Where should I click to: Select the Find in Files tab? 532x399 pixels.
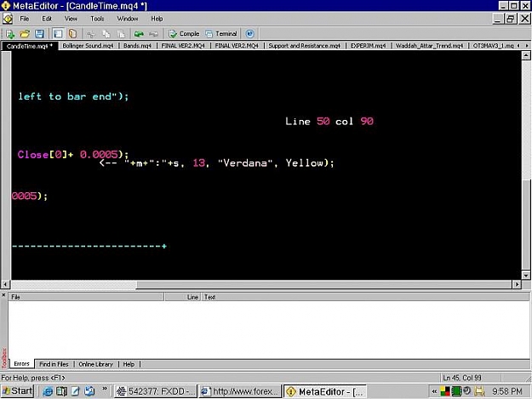click(x=54, y=364)
